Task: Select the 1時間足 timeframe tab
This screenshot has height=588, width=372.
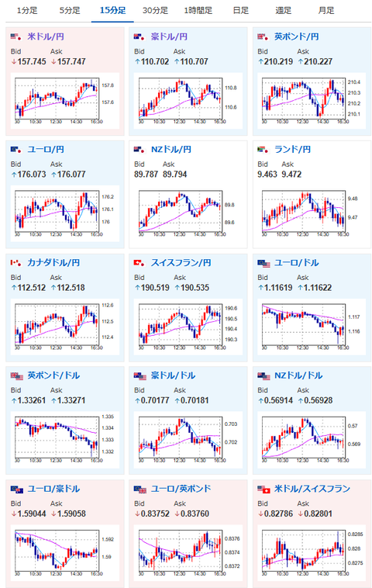Action: [x=198, y=11]
